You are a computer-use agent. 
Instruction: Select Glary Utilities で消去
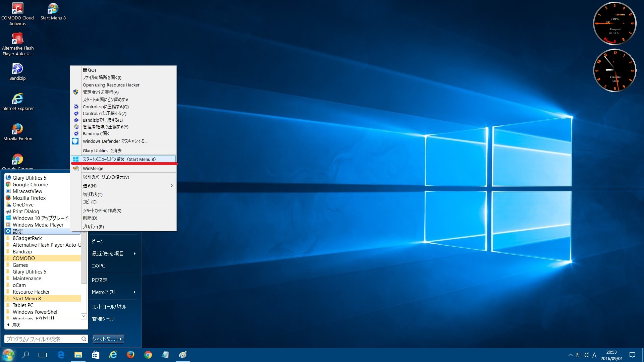pyautogui.click(x=123, y=150)
